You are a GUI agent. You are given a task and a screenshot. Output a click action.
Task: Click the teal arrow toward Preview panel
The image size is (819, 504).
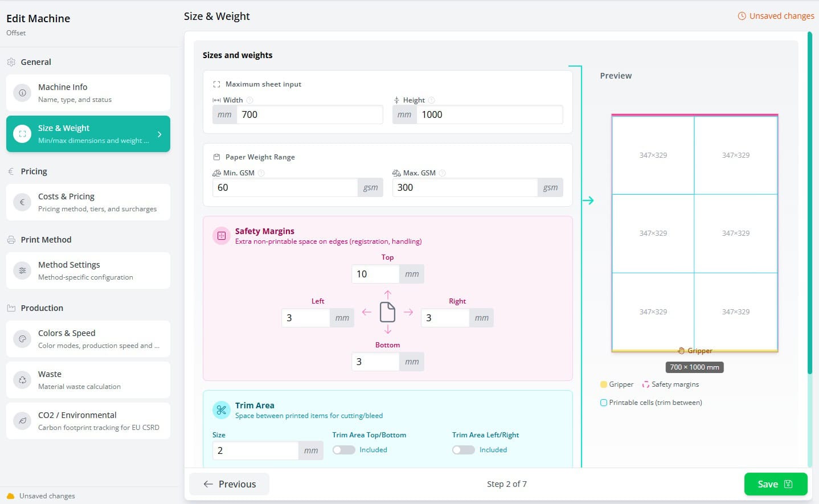click(x=588, y=200)
